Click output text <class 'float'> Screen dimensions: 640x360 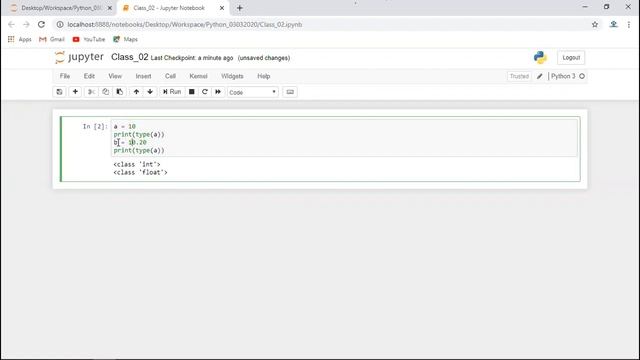(140, 173)
